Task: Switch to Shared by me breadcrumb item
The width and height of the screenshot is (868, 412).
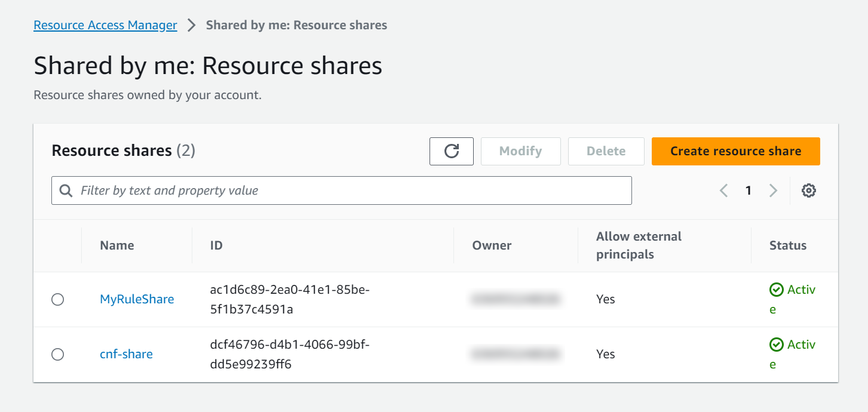Action: 296,25
